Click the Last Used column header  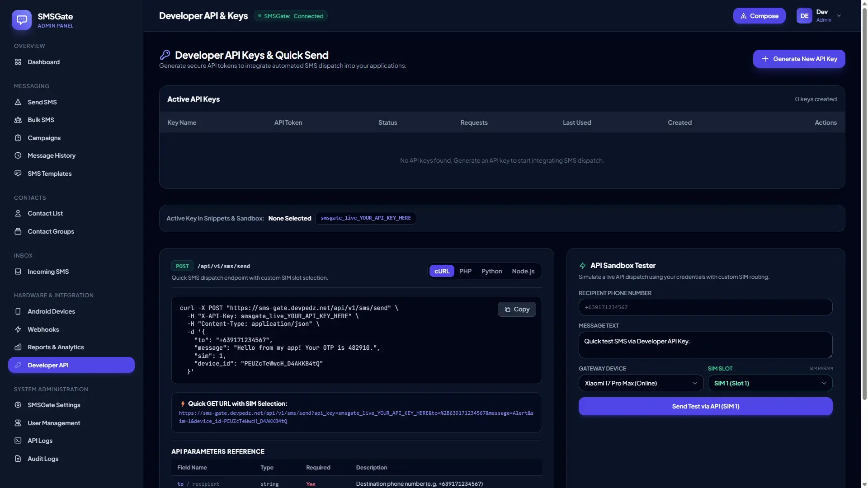click(x=577, y=122)
